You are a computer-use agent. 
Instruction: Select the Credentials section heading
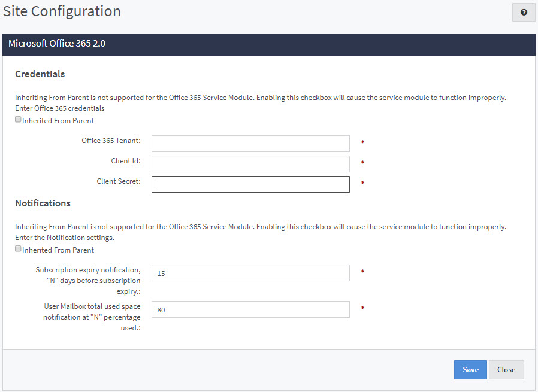click(40, 74)
